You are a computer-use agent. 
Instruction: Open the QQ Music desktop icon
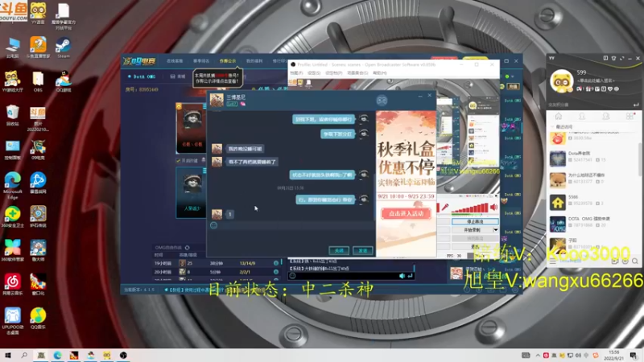coord(38,318)
